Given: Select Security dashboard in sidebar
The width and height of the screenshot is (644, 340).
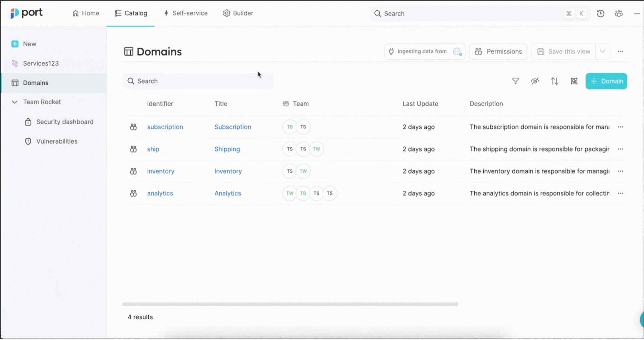Looking at the screenshot, I should point(65,122).
